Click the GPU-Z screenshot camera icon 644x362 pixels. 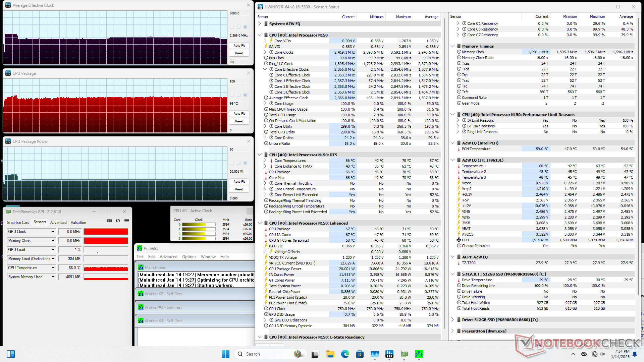coord(109,221)
